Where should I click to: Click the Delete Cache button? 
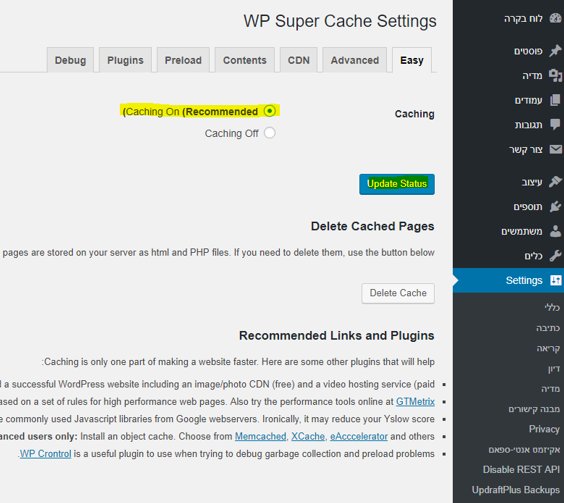(x=398, y=293)
